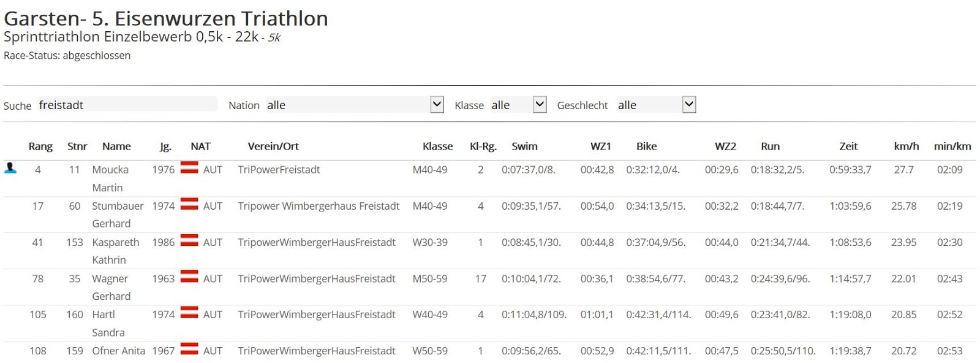Click Austria flag in Hartl Sandra row
Viewport: 980px width, 363px height.
pyautogui.click(x=189, y=312)
